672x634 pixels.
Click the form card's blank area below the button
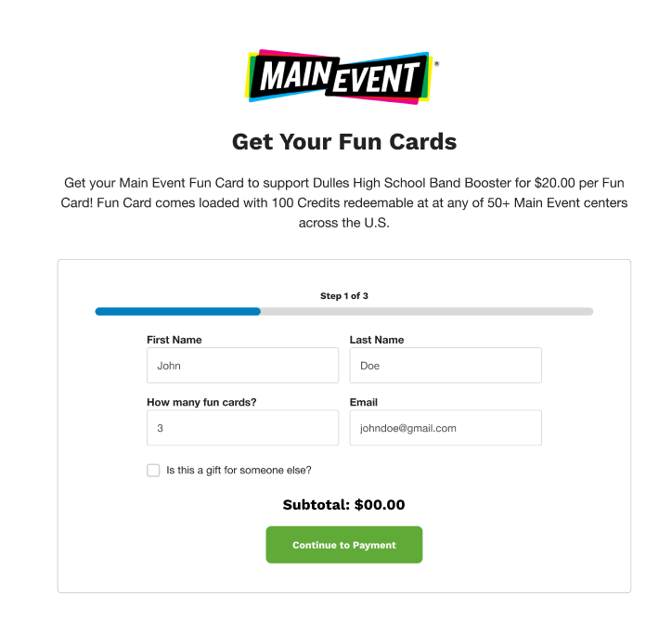click(x=344, y=576)
